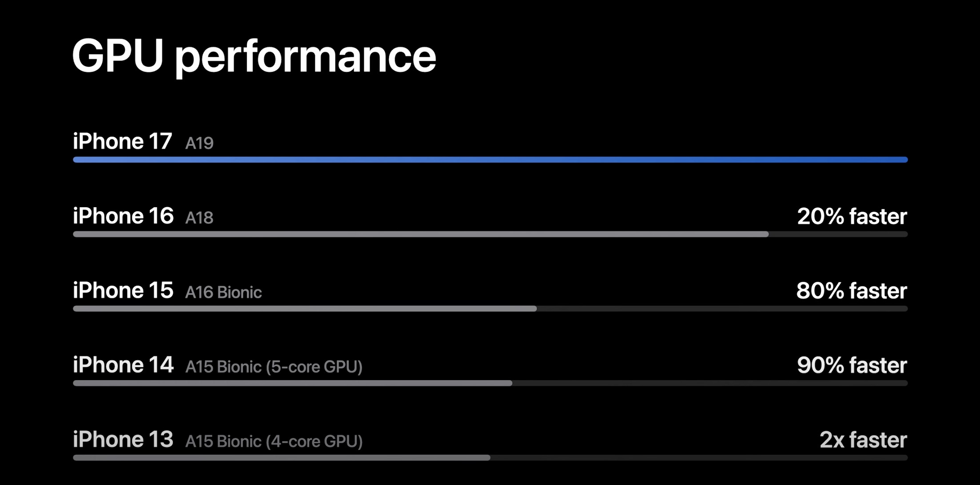Select the iPhone 16 label
Viewport: 980px width, 485px height.
point(123,216)
